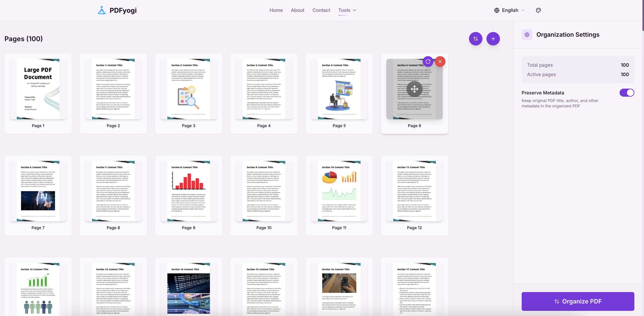The height and width of the screenshot is (316, 644).
Task: Open the Home menu item
Action: tap(276, 10)
